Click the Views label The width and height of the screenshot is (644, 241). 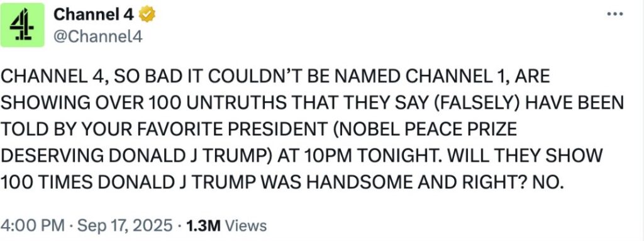click(x=246, y=225)
